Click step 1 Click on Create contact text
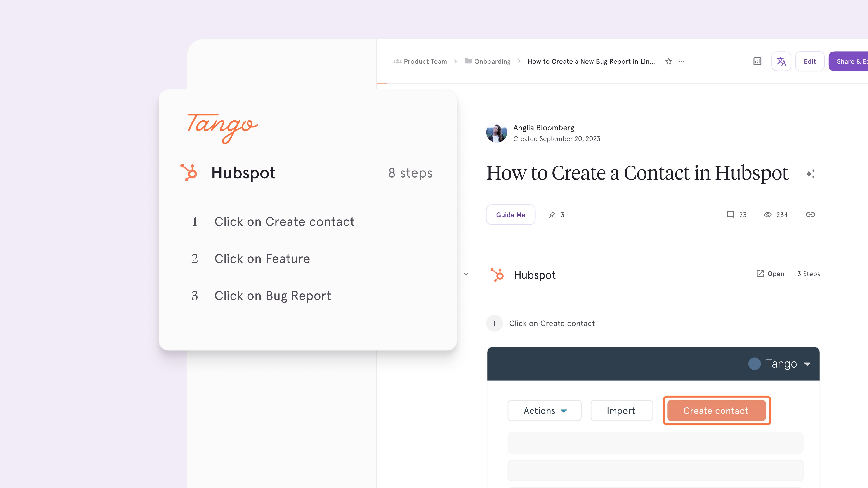 (552, 323)
